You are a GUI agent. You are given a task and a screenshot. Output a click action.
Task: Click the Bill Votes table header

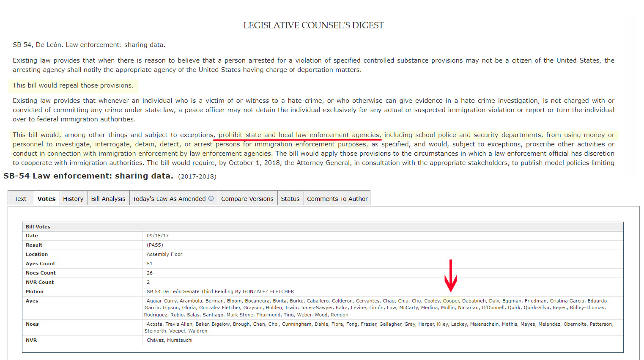tap(38, 227)
